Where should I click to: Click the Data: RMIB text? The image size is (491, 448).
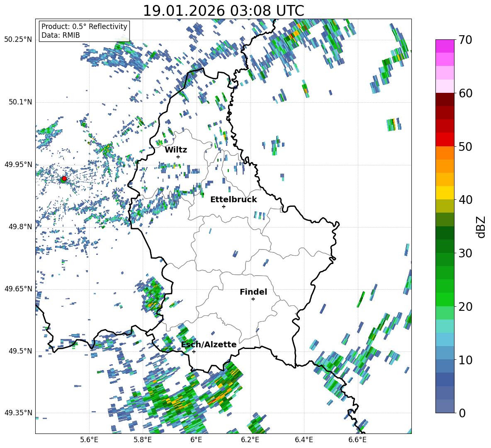pos(61,35)
